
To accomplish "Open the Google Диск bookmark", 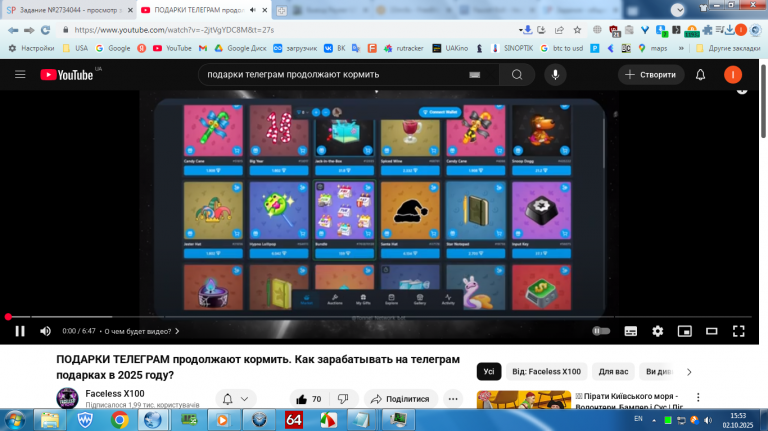I will pos(240,48).
